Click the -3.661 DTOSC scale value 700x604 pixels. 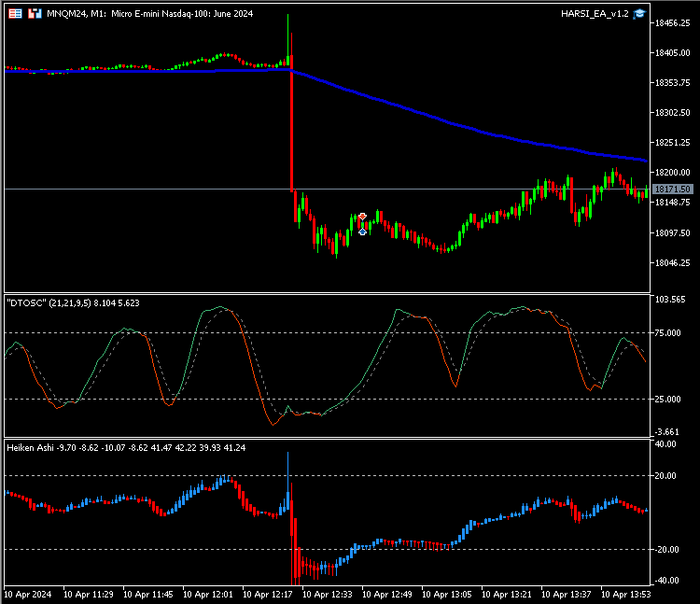click(x=667, y=432)
